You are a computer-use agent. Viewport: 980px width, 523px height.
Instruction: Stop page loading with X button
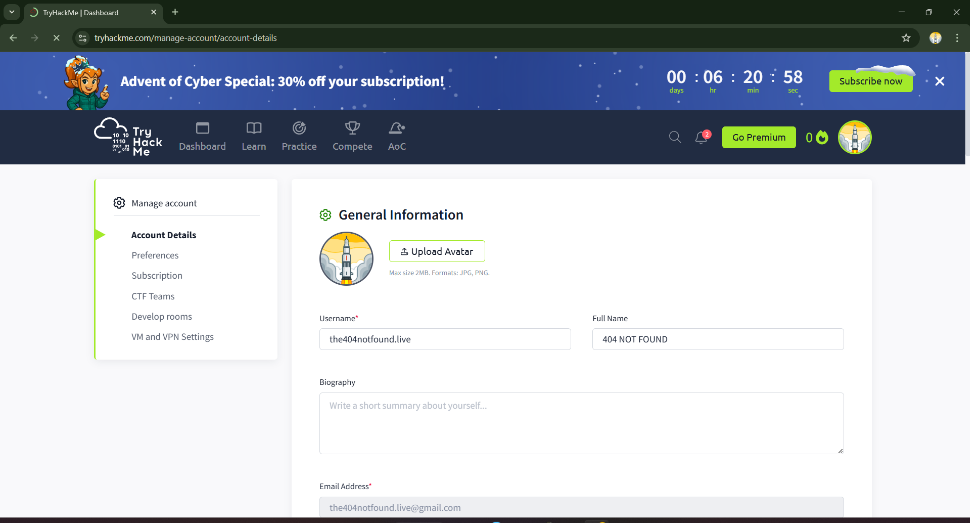tap(56, 38)
